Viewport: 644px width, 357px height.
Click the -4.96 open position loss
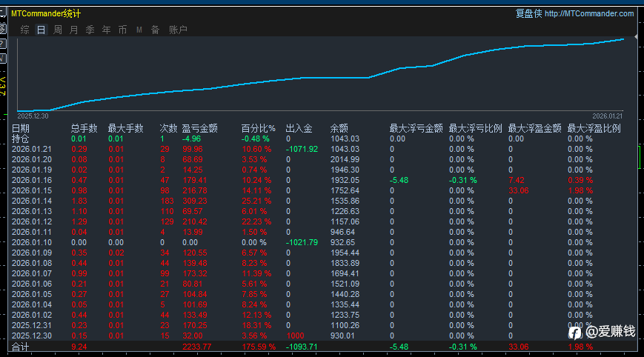[x=192, y=139]
